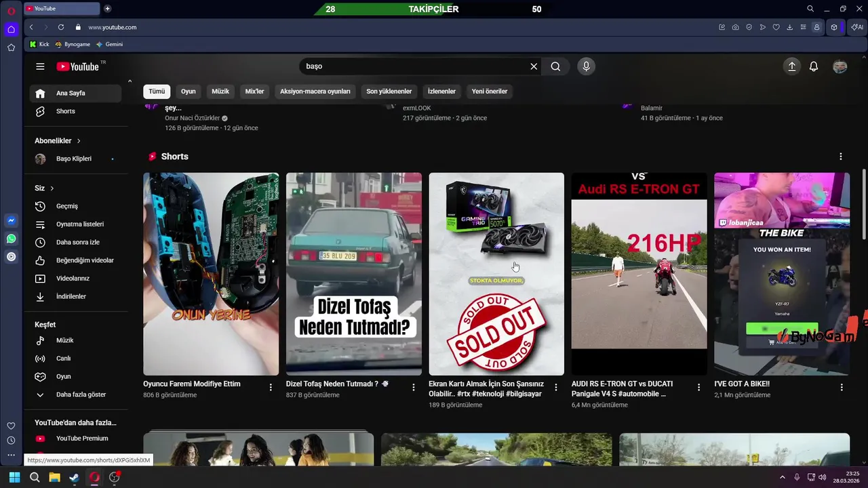Open the YouTube notifications bell

(814, 66)
